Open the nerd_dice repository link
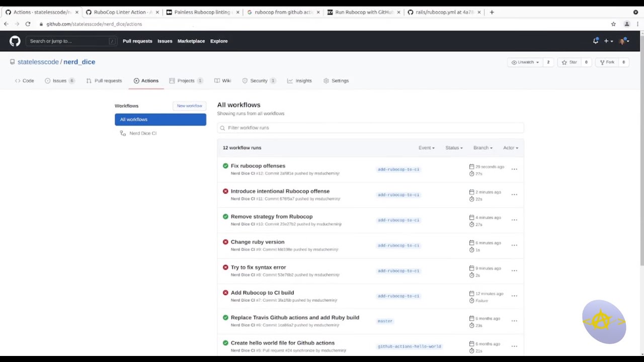The width and height of the screenshot is (644, 362). [79, 62]
